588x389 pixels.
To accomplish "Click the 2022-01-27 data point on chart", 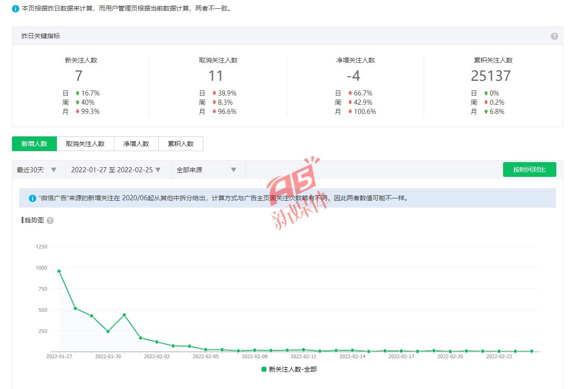I will [x=59, y=271].
